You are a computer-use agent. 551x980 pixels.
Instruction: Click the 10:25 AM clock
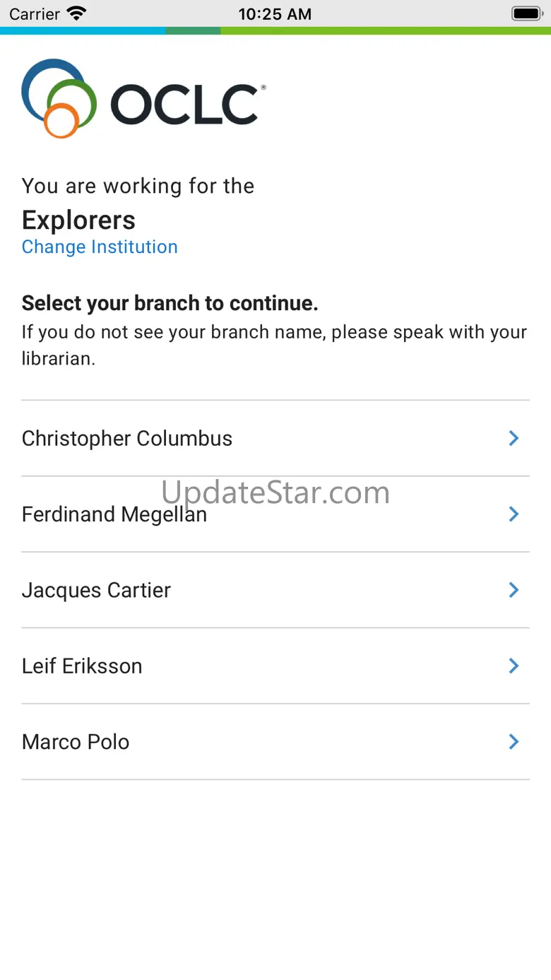[275, 13]
